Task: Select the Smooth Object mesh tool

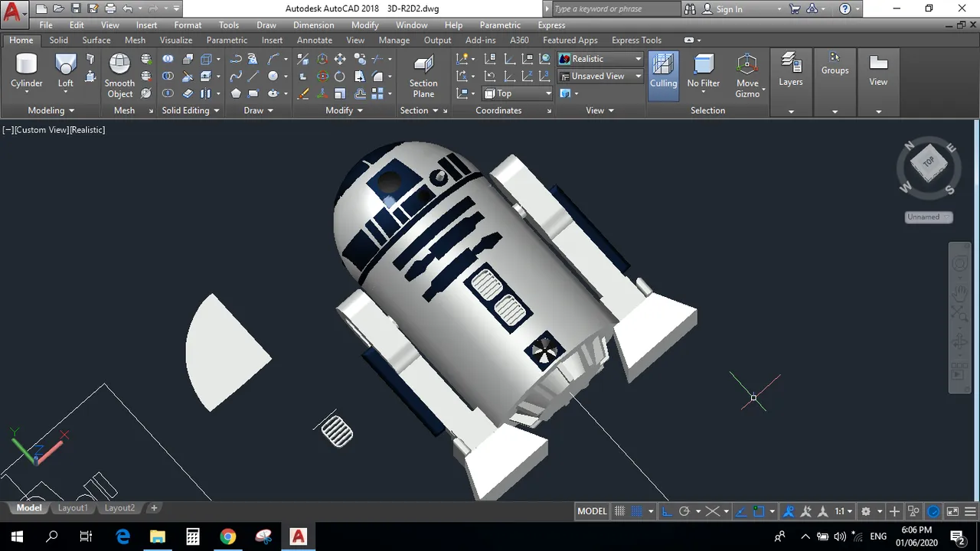Action: coord(119,76)
